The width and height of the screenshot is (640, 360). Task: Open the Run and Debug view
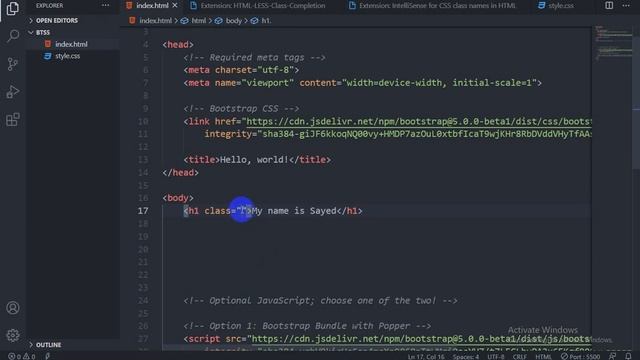(x=13, y=92)
